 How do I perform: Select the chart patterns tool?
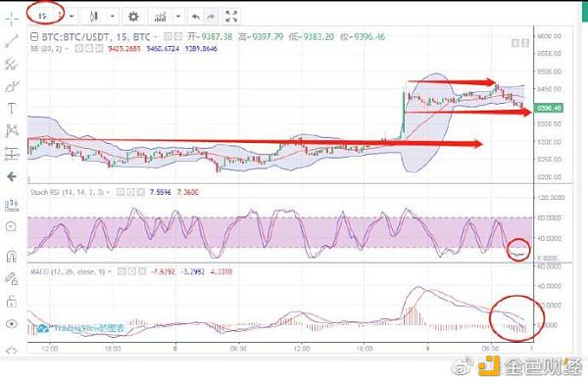12,131
